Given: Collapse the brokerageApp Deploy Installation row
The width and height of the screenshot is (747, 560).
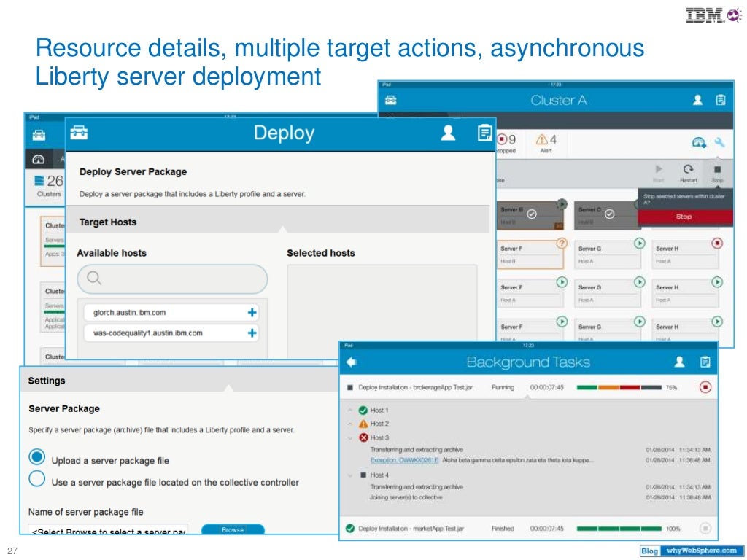Looking at the screenshot, I should 528,388.
